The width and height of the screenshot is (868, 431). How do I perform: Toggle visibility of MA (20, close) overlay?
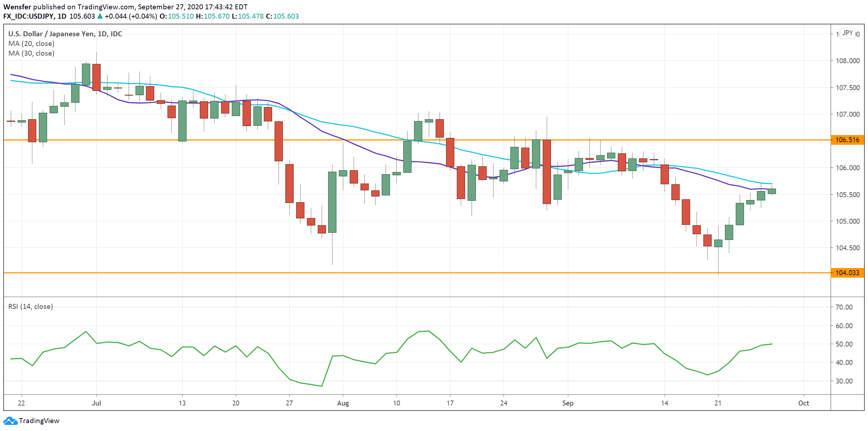32,43
